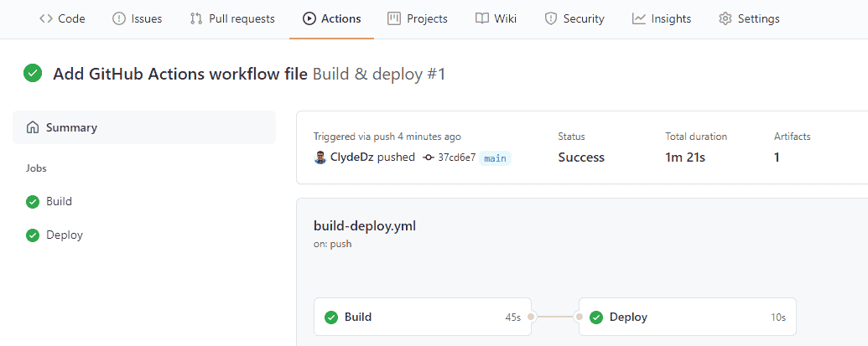Image resolution: width=868 pixels, height=346 pixels.
Task: Click the total duration 1m 21s
Action: tap(685, 158)
